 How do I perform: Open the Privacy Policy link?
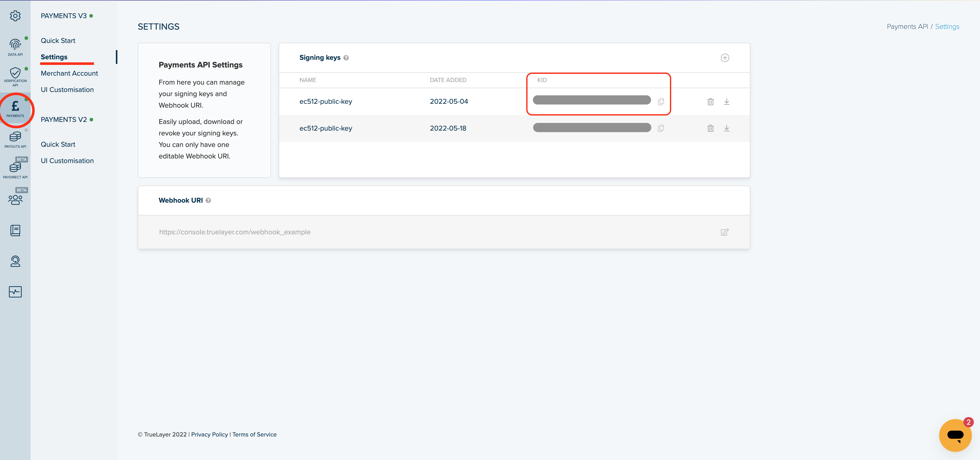pos(209,434)
